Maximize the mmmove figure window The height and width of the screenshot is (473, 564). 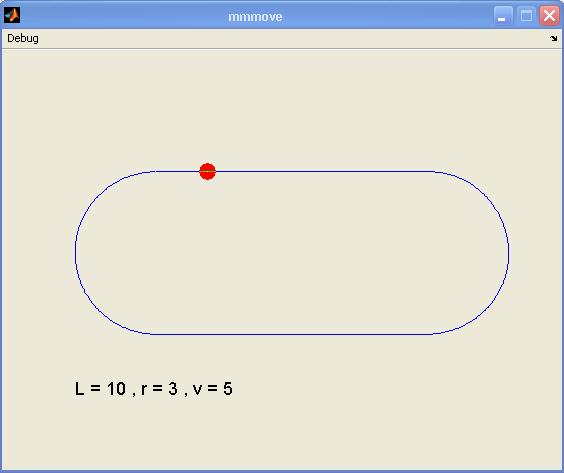(526, 15)
